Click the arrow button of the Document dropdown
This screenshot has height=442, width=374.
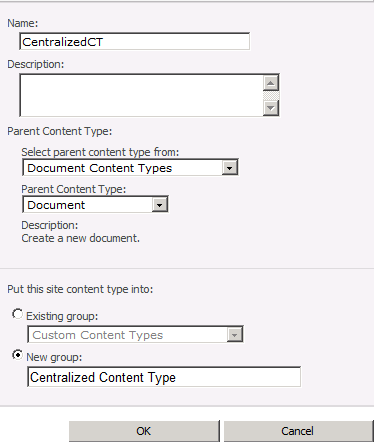click(x=159, y=205)
